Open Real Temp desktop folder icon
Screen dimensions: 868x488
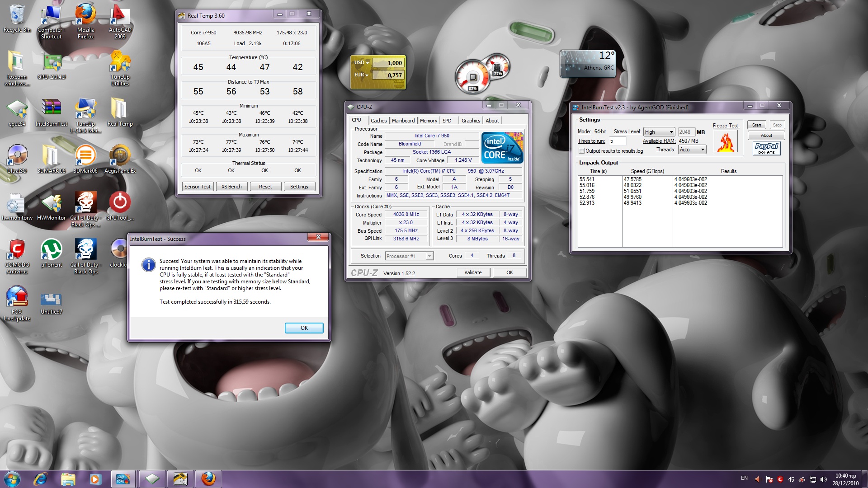tap(120, 113)
